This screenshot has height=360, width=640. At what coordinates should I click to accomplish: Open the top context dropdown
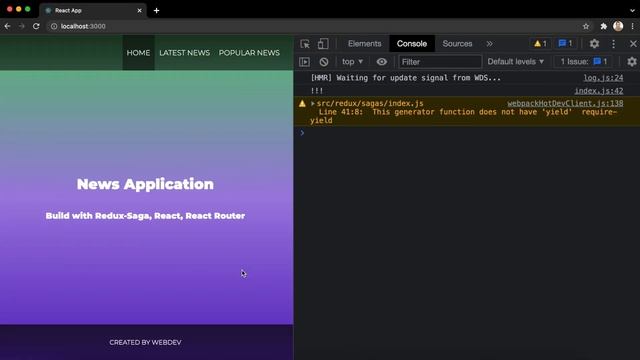(x=352, y=62)
